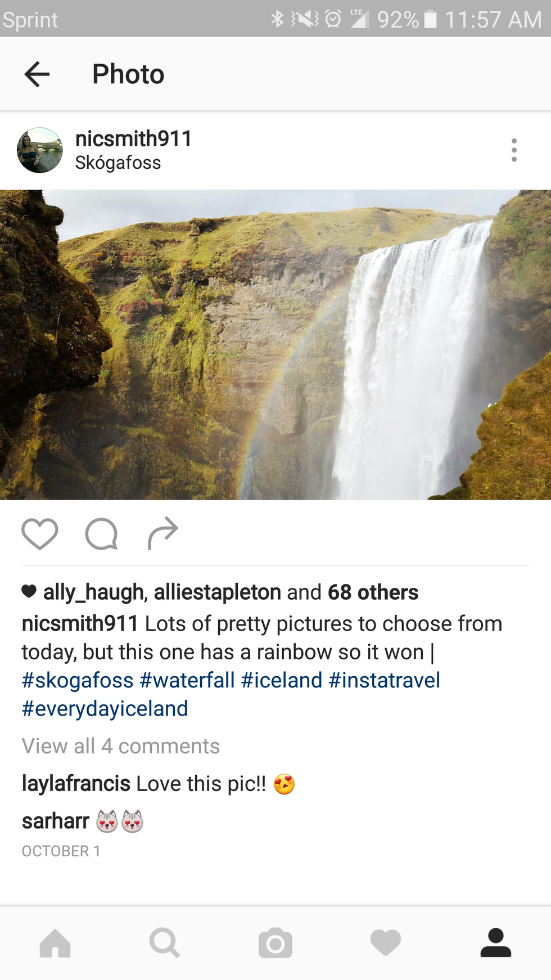551x980 pixels.
Task: Tap the waterfall photo
Action: pyautogui.click(x=275, y=345)
